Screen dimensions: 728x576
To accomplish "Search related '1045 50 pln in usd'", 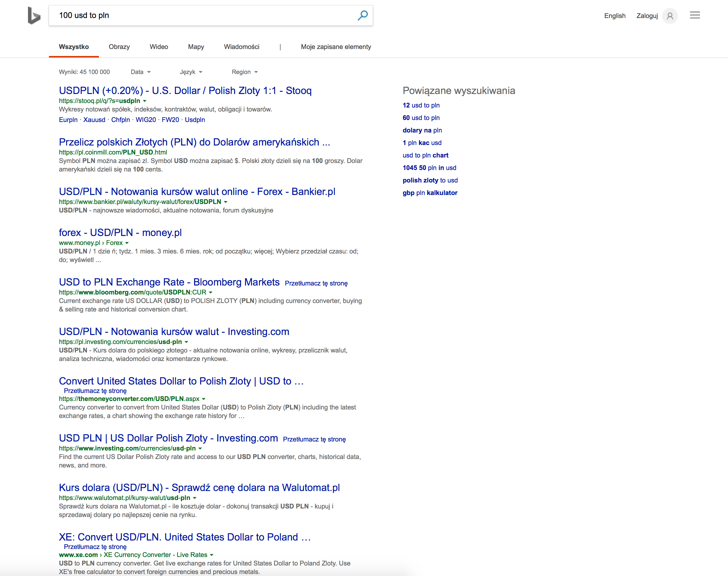I will click(x=429, y=167).
